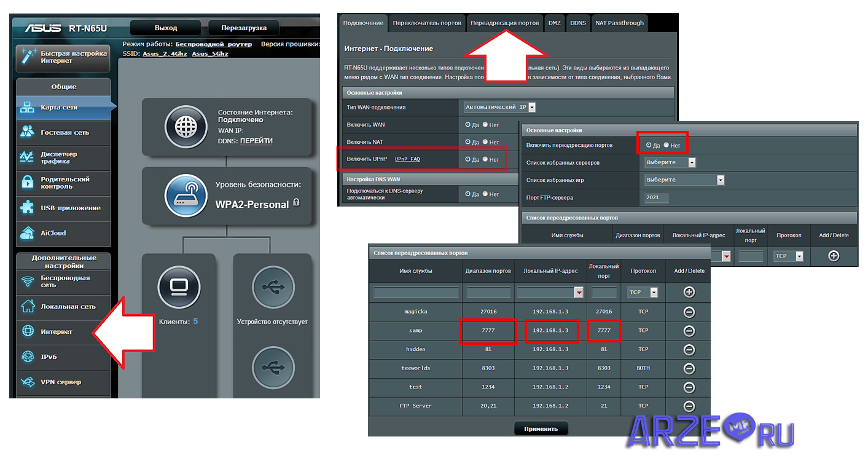
Task: Click plus icon to add forwarded port
Action: [689, 293]
